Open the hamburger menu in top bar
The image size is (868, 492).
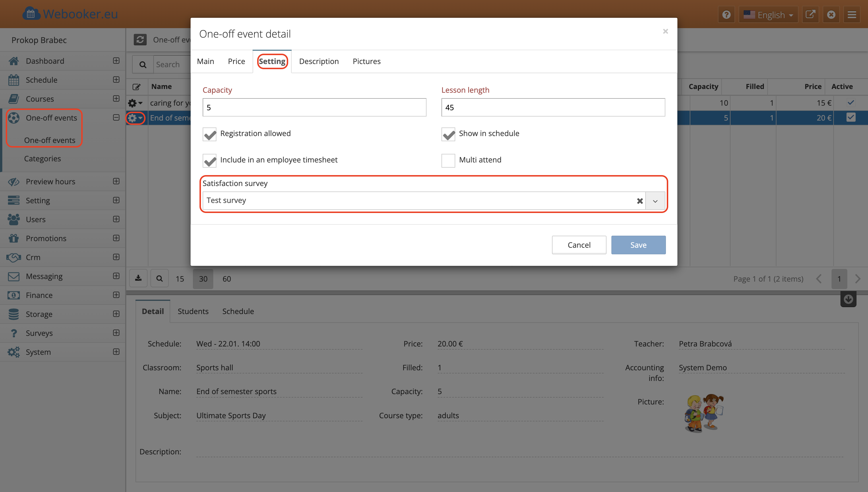(x=852, y=15)
